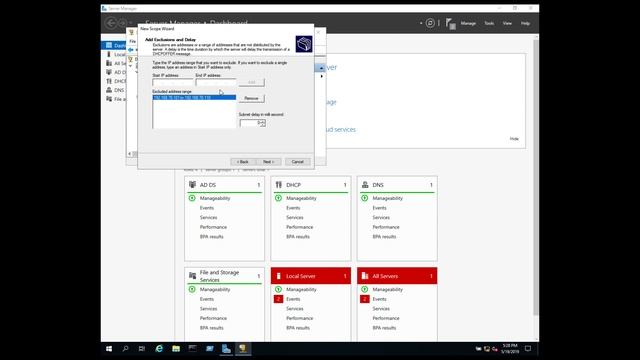Click the Start IP address field
The height and width of the screenshot is (360, 640).
(x=173, y=82)
